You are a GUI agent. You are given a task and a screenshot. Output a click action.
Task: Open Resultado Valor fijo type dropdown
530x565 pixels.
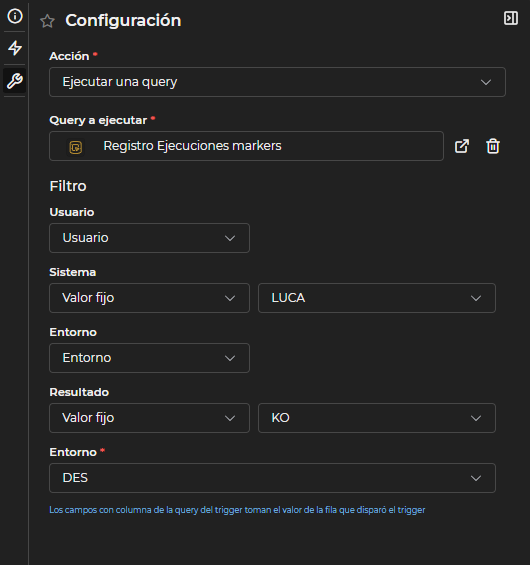149,418
